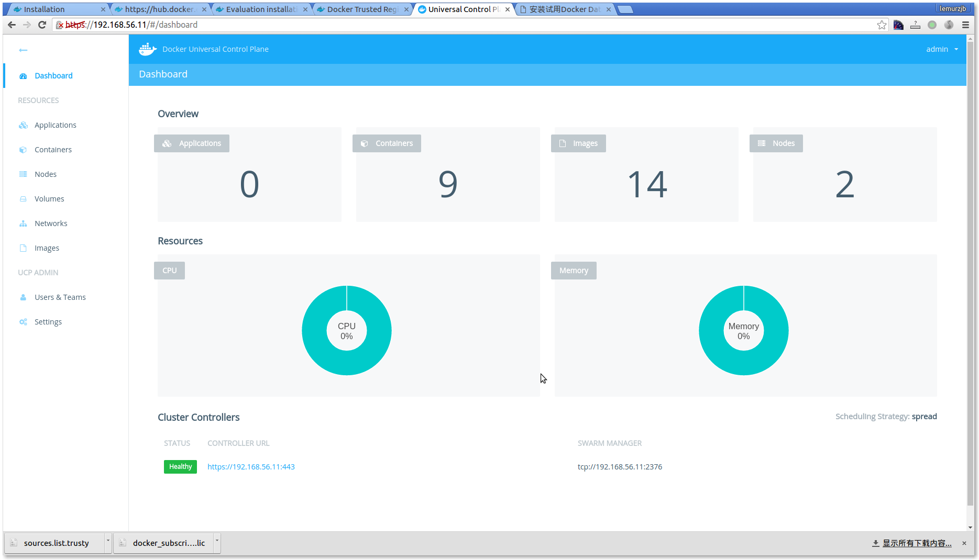Click the browser address bar
The height and width of the screenshot is (560, 979).
point(471,25)
